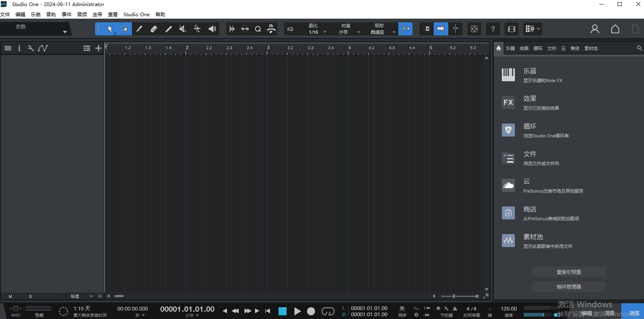Select the Arrow tool in the toolbar
This screenshot has width=644, height=319.
coord(110,29)
